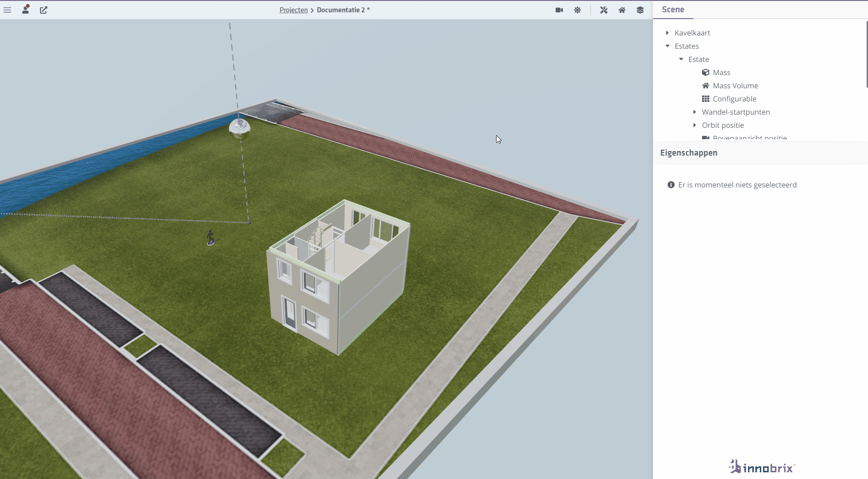This screenshot has width=868, height=479.
Task: Open the settings gear in the toolbar
Action: pyautogui.click(x=577, y=10)
